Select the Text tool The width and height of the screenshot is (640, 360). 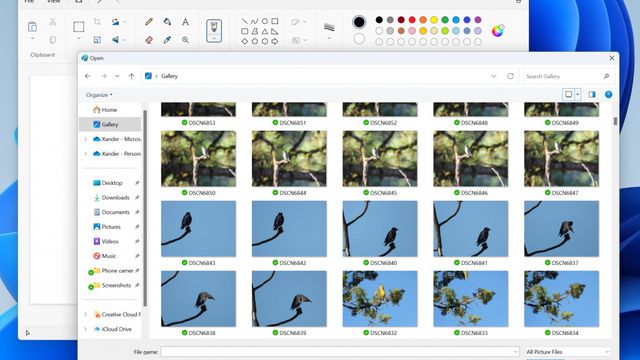[x=185, y=22]
